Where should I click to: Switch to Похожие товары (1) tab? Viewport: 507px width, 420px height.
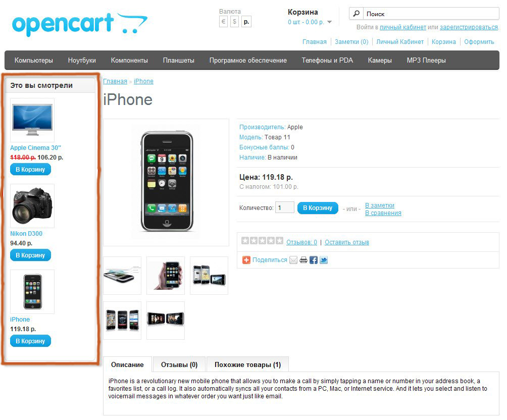247,364
